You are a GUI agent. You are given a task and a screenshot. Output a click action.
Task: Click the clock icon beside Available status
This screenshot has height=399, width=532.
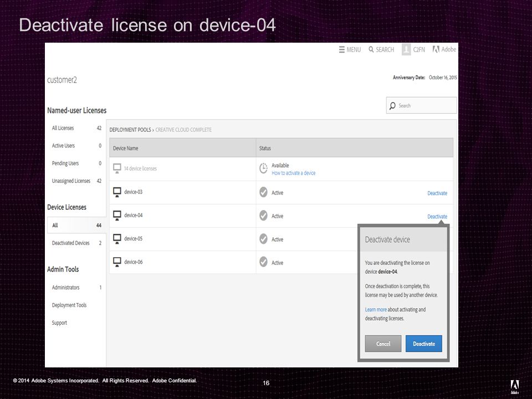click(x=263, y=168)
